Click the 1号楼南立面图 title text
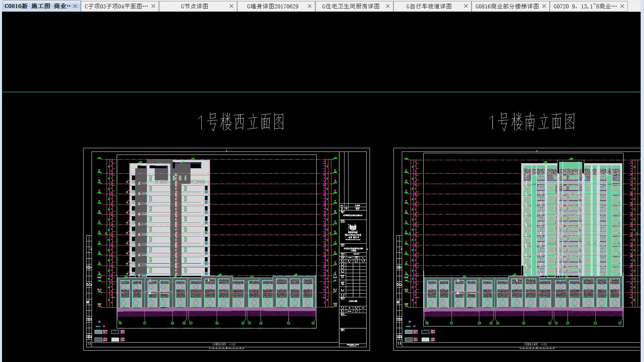644x362 pixels. (532, 122)
